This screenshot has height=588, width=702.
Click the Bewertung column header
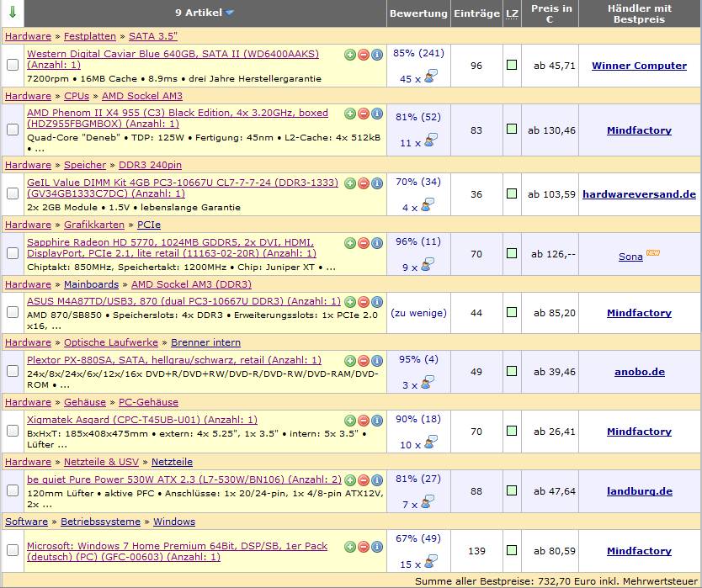(418, 13)
